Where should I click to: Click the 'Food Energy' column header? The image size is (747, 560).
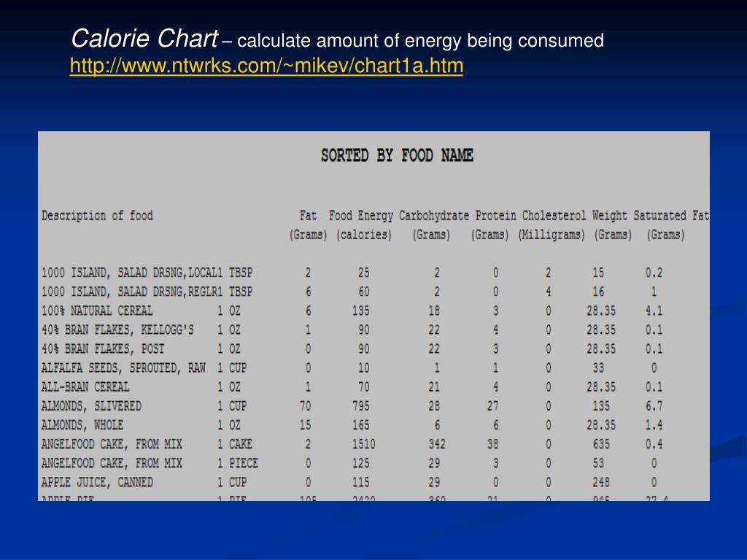[x=360, y=216]
